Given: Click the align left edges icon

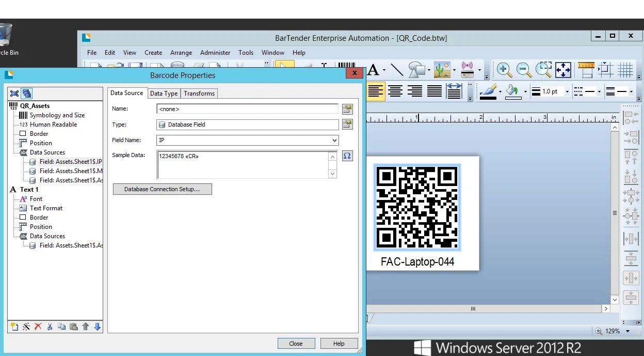Looking at the screenshot, I should coord(631,117).
